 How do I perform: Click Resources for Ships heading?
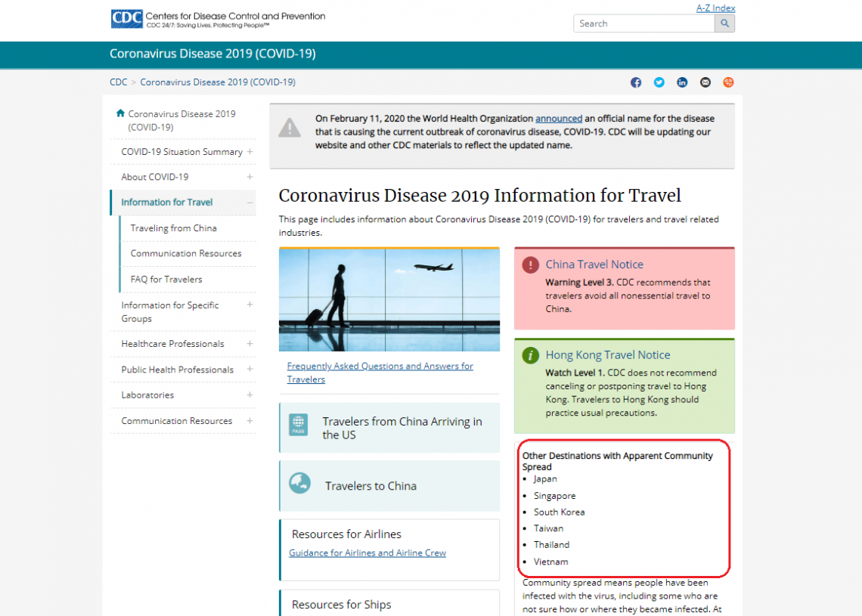[341, 605]
